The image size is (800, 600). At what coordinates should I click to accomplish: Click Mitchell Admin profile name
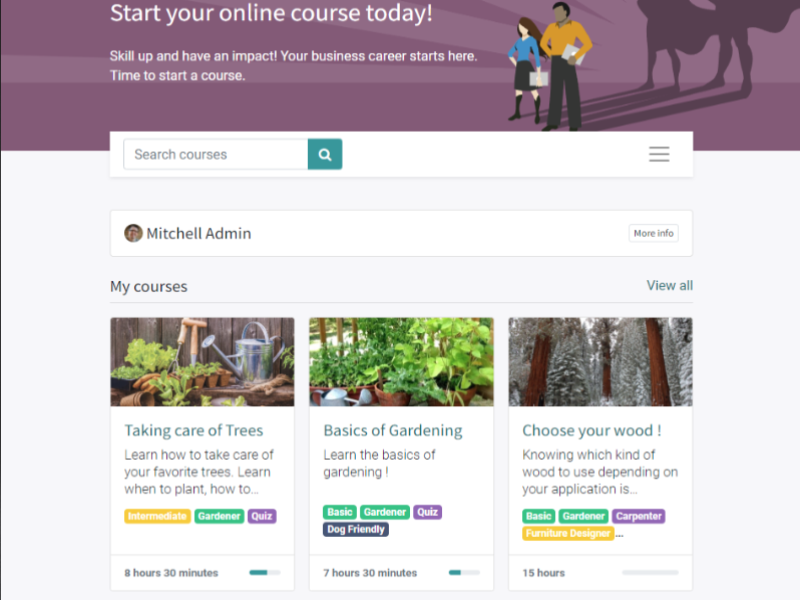[x=199, y=233]
